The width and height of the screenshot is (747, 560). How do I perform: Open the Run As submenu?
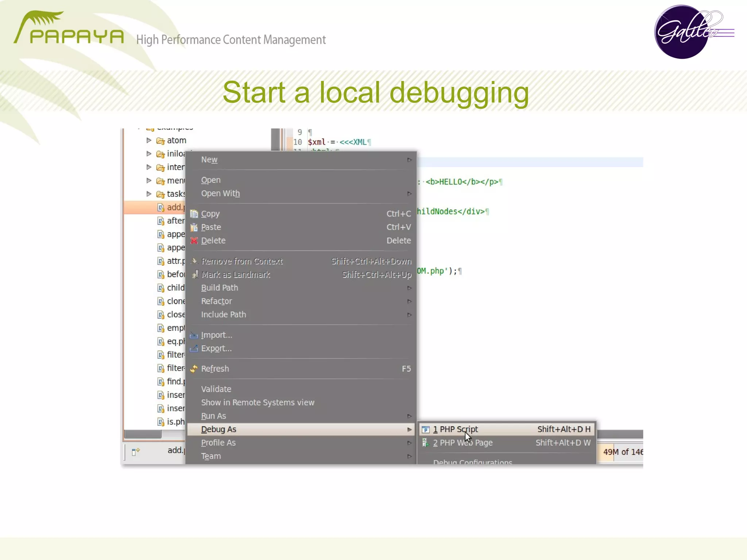(214, 416)
